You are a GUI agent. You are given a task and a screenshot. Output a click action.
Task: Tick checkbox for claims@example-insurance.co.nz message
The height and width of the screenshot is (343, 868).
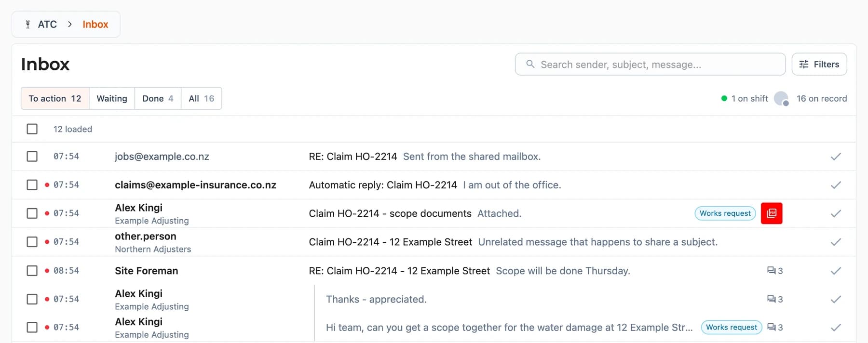coord(32,185)
